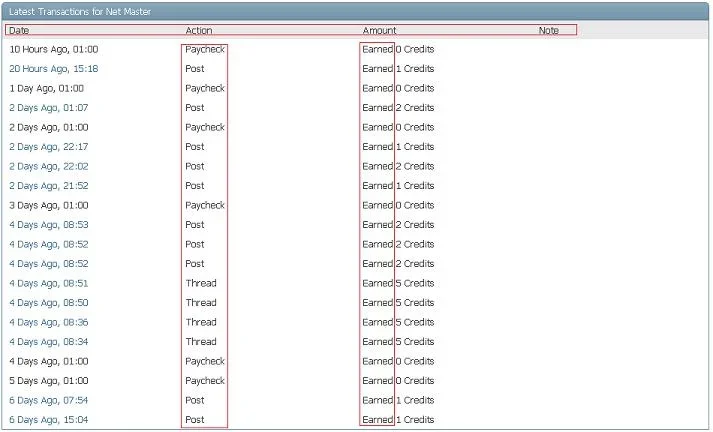The width and height of the screenshot is (713, 432).
Task: Follow the 4 Days Ago, 08:51 thread link
Action: [x=49, y=283]
